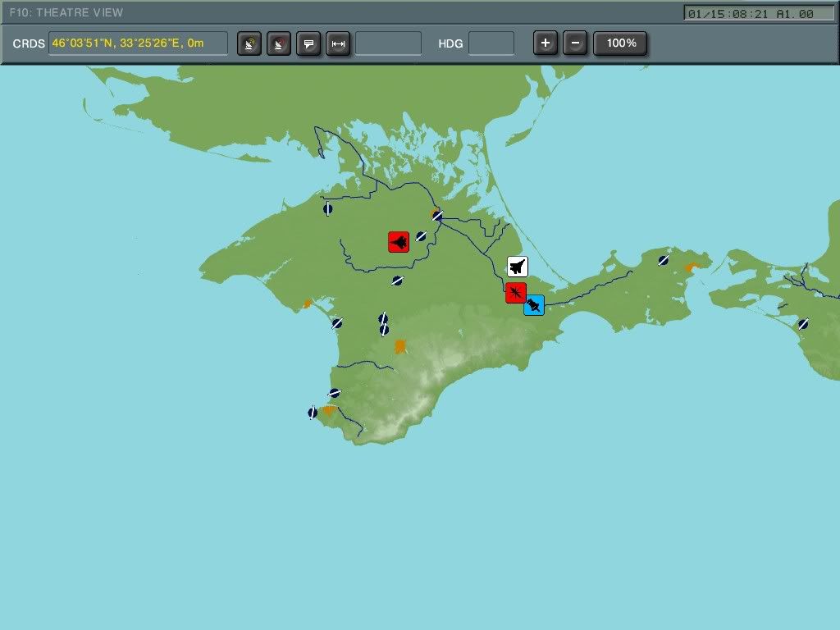Select the northernmost airfield symbol
The width and height of the screenshot is (840, 630).
(x=327, y=209)
